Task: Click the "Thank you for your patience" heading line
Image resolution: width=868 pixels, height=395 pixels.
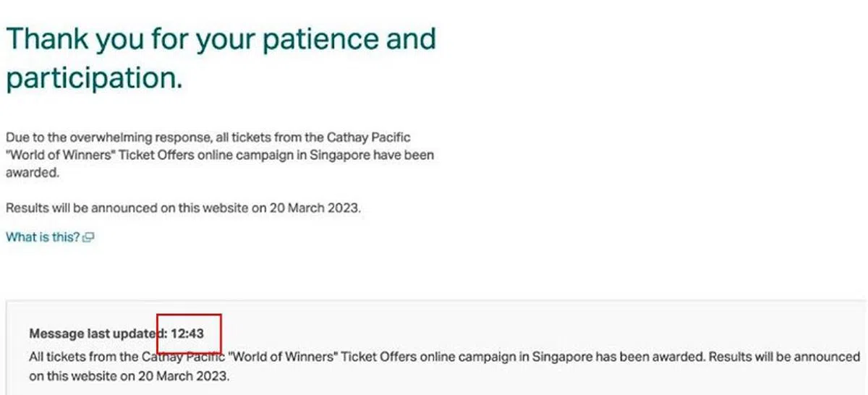Action: point(221,38)
